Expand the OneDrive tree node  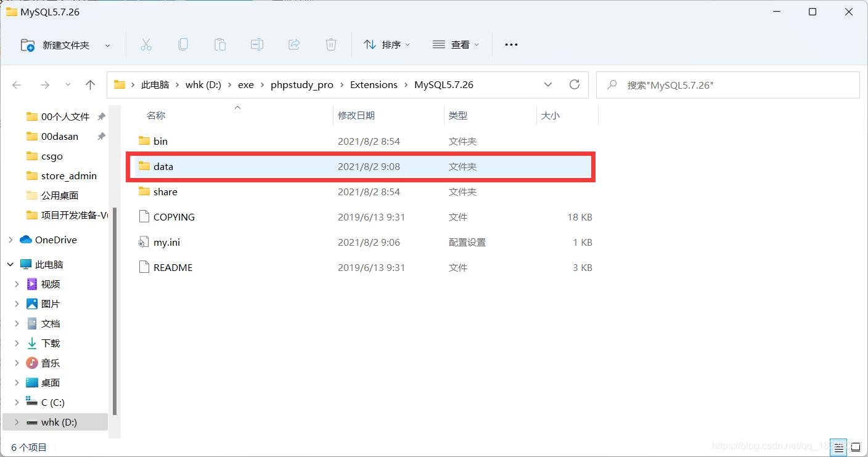coord(10,240)
